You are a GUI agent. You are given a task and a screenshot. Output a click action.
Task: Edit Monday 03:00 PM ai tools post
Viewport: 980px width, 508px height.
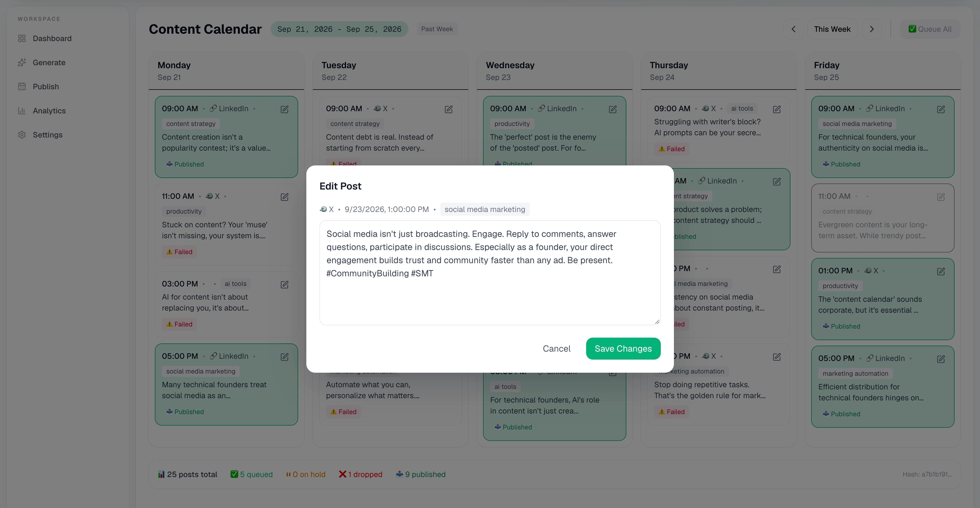pyautogui.click(x=284, y=285)
